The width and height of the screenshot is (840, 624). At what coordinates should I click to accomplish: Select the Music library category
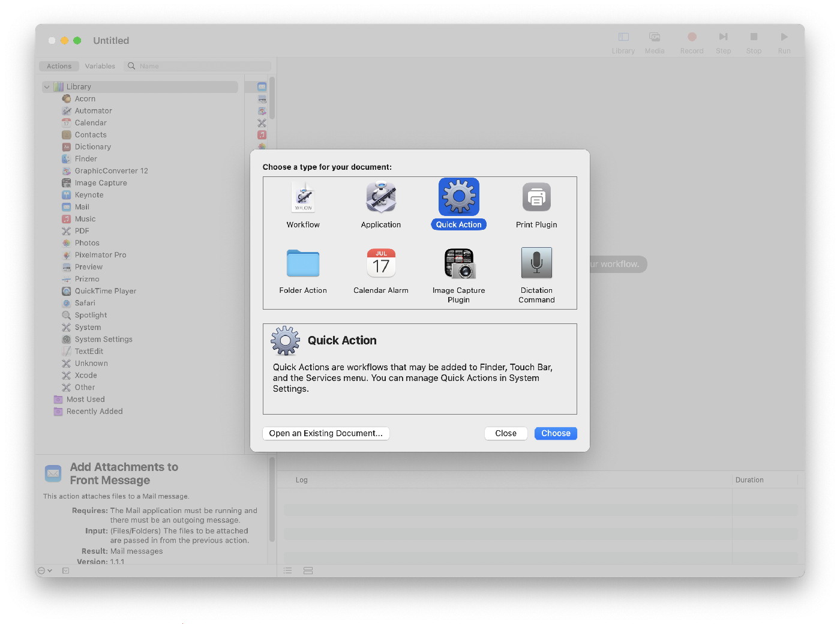point(85,219)
